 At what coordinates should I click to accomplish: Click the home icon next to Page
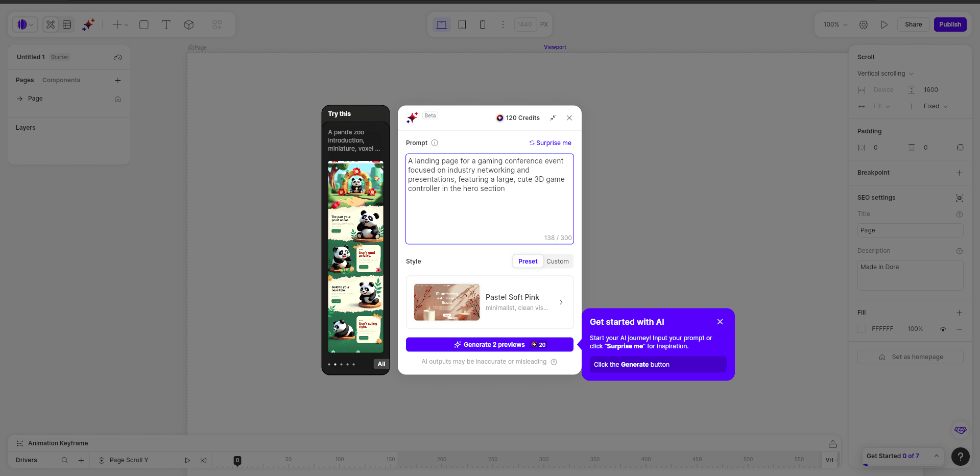tap(118, 99)
